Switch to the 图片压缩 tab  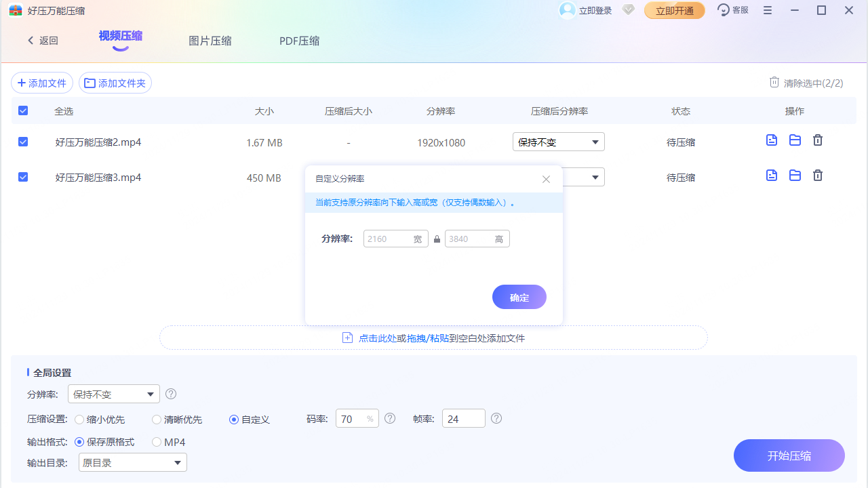click(210, 41)
